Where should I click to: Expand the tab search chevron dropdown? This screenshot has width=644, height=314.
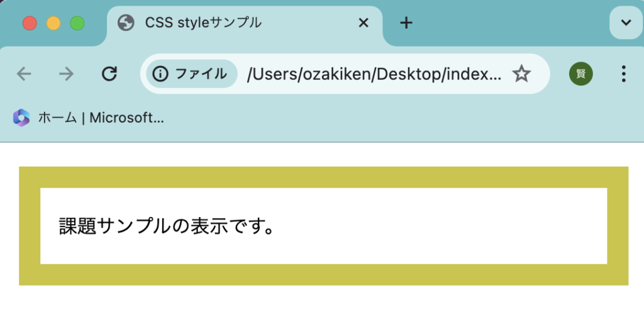[x=626, y=23]
